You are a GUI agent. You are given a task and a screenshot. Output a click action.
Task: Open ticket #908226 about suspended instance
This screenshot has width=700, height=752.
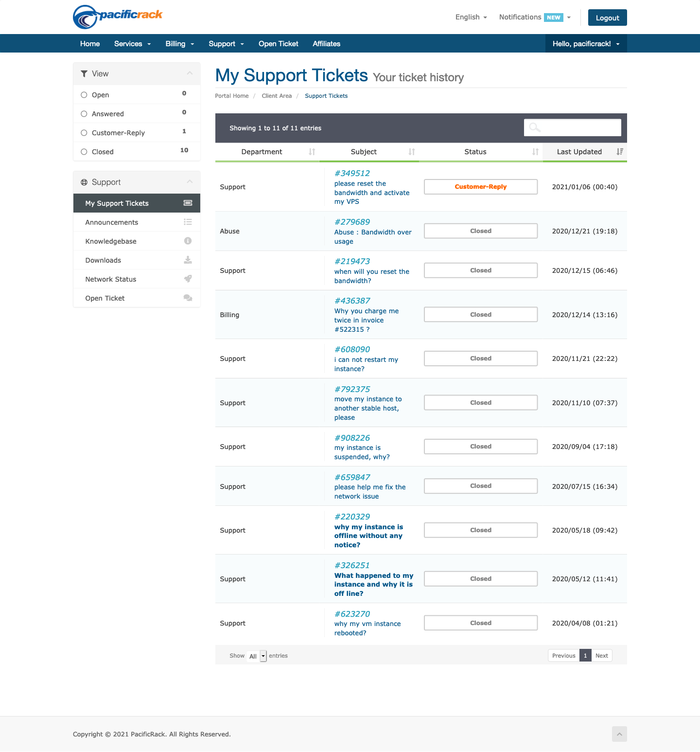pyautogui.click(x=352, y=438)
